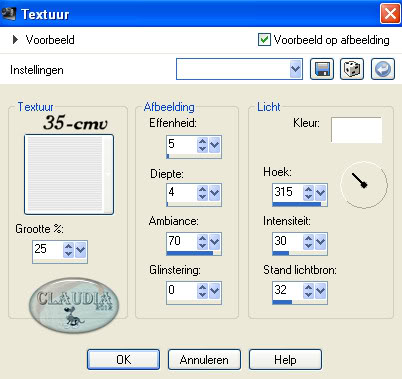The height and width of the screenshot is (379, 402).
Task: Click the light angle dial
Action: coord(364,185)
